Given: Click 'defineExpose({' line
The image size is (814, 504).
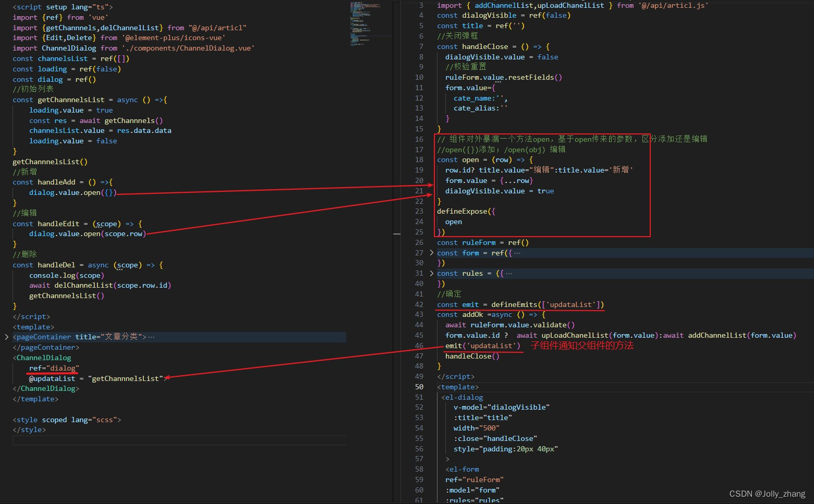Looking at the screenshot, I should click(x=466, y=212).
